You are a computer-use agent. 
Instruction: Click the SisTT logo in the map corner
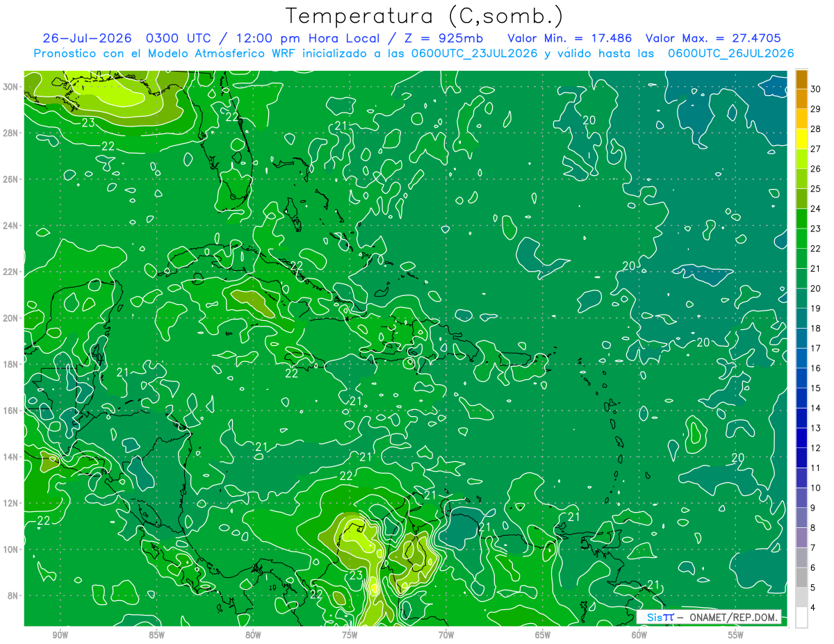[661, 618]
